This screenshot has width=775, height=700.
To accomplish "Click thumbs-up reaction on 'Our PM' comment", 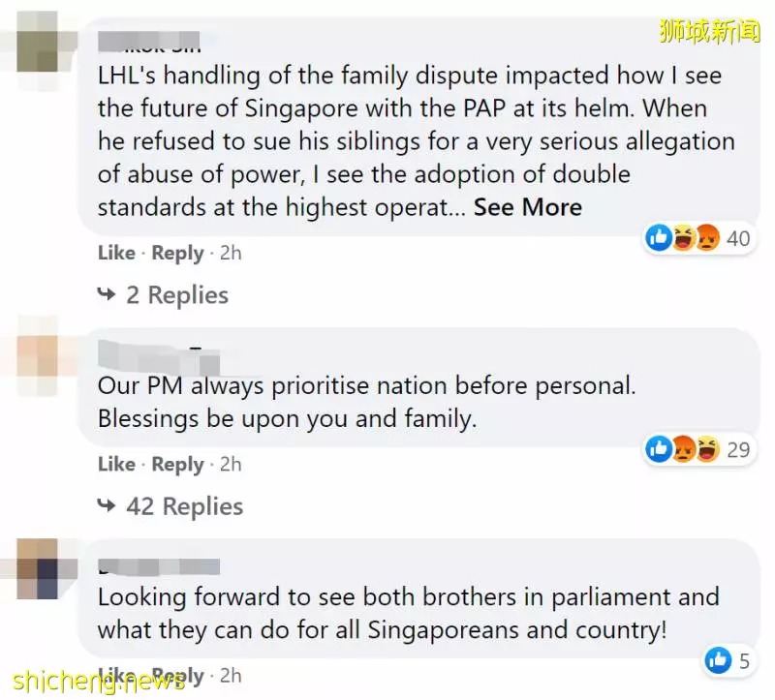I will tap(659, 449).
